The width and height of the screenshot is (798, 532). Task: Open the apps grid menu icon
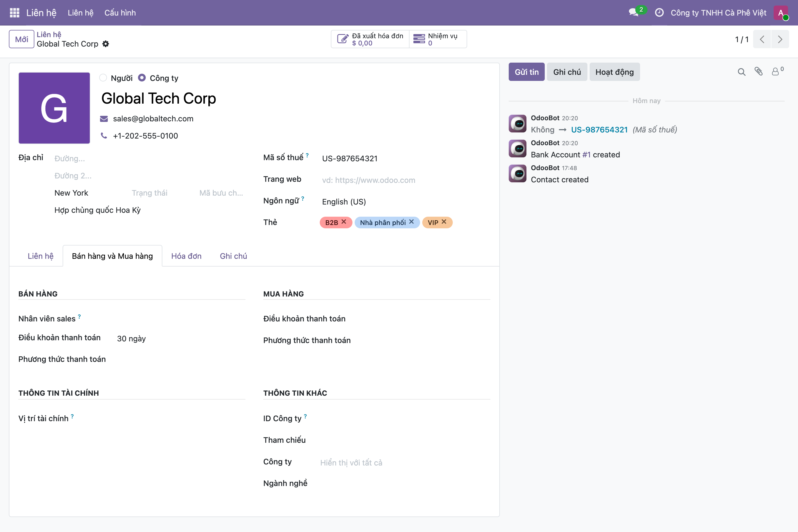pyautogui.click(x=15, y=12)
